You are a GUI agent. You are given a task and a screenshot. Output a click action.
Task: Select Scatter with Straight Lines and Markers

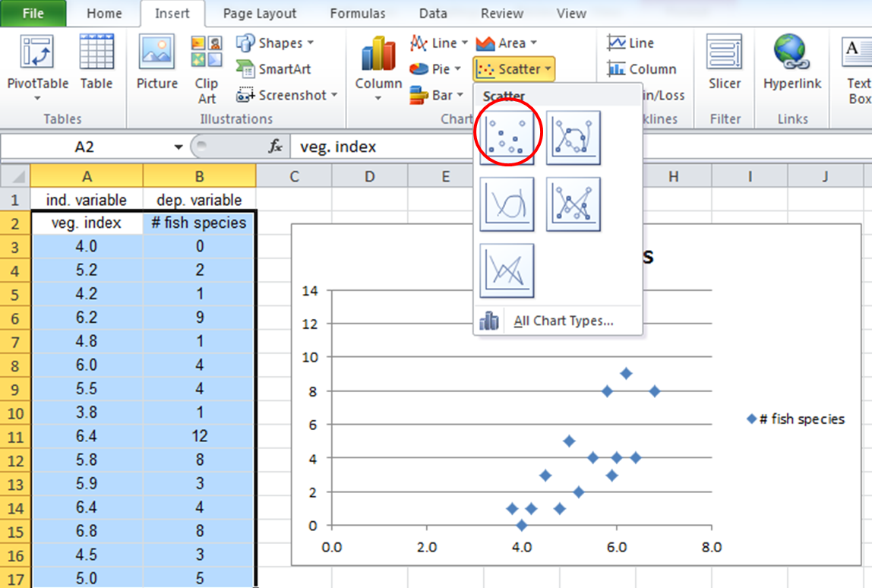coord(573,204)
